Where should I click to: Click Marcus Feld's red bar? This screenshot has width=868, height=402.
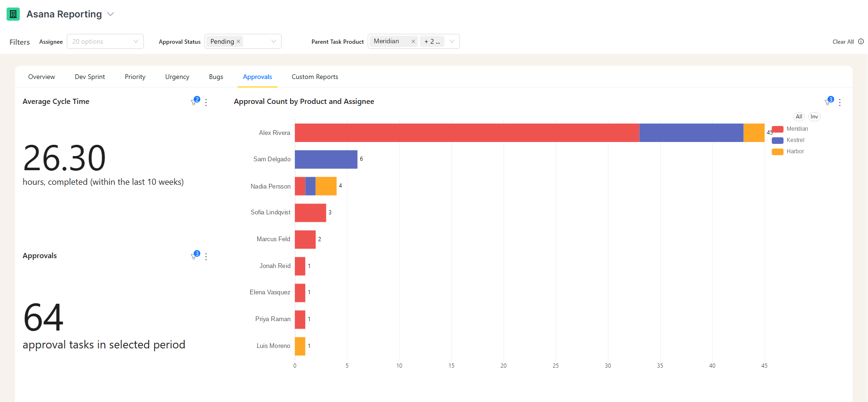tap(305, 239)
